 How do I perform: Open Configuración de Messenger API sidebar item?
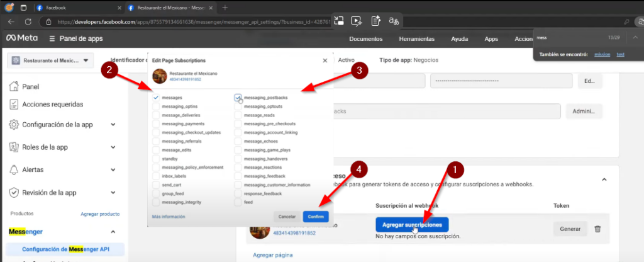[x=65, y=249]
